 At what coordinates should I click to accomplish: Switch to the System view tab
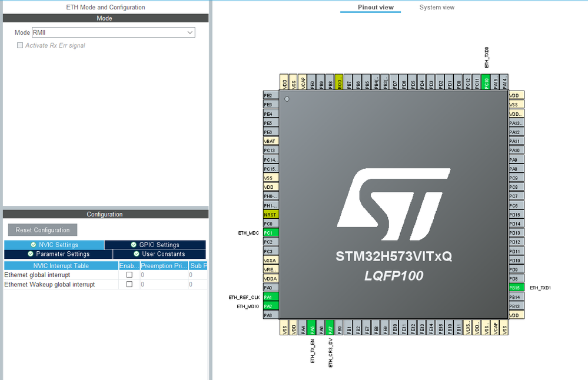(437, 8)
